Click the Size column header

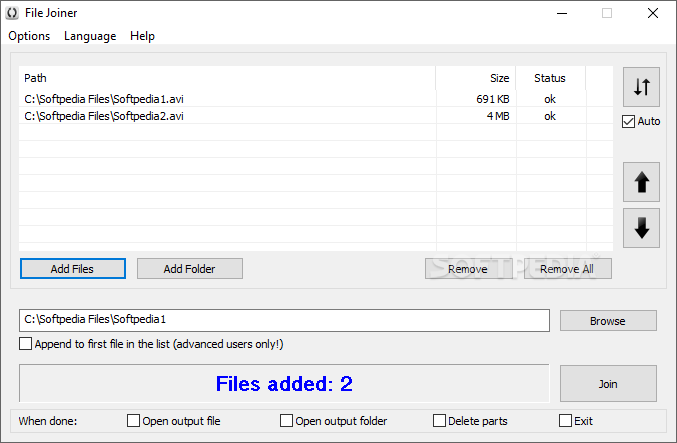[x=475, y=78]
